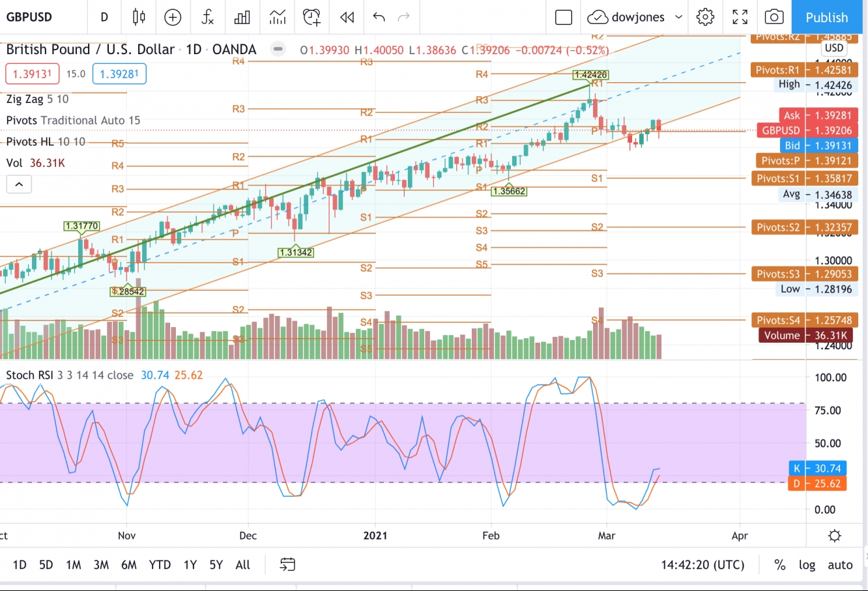The width and height of the screenshot is (868, 591).
Task: Click the Pivots:S2 1.32357 price label
Action: [x=804, y=227]
